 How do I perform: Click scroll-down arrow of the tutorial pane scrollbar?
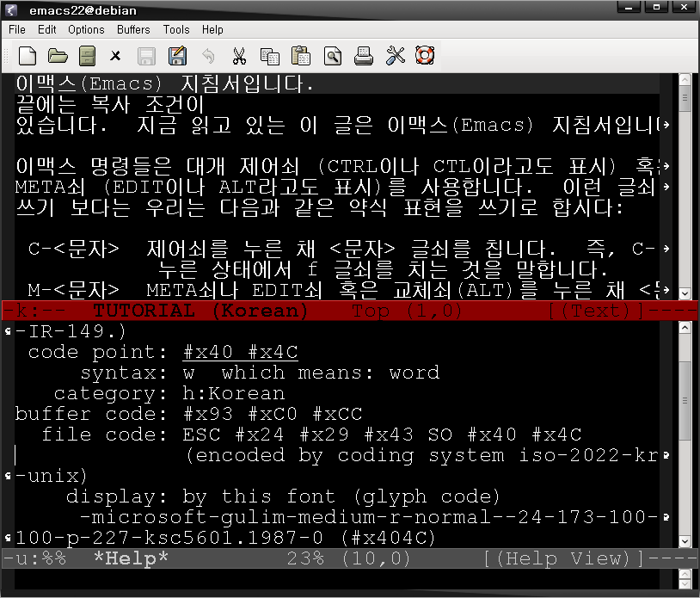(x=685, y=293)
